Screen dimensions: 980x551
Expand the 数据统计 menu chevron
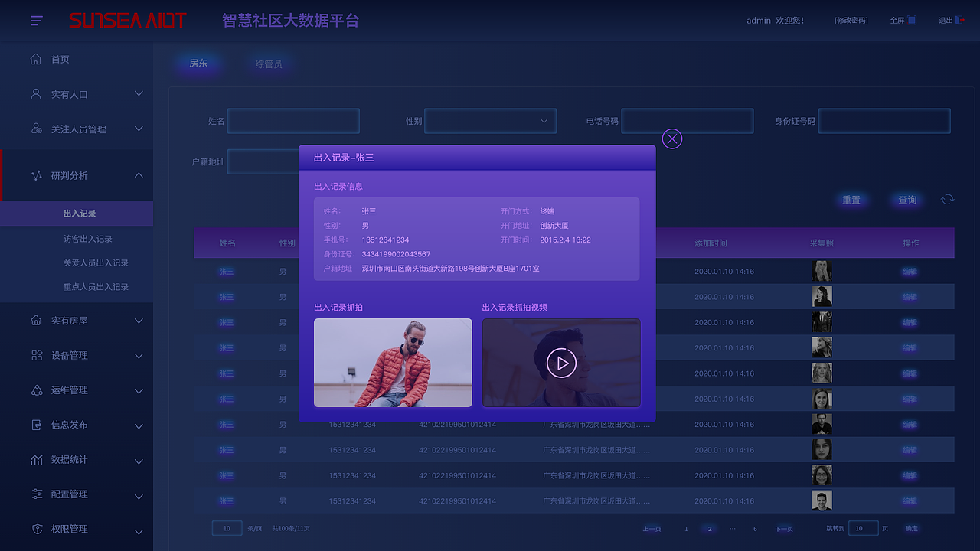coord(139,461)
